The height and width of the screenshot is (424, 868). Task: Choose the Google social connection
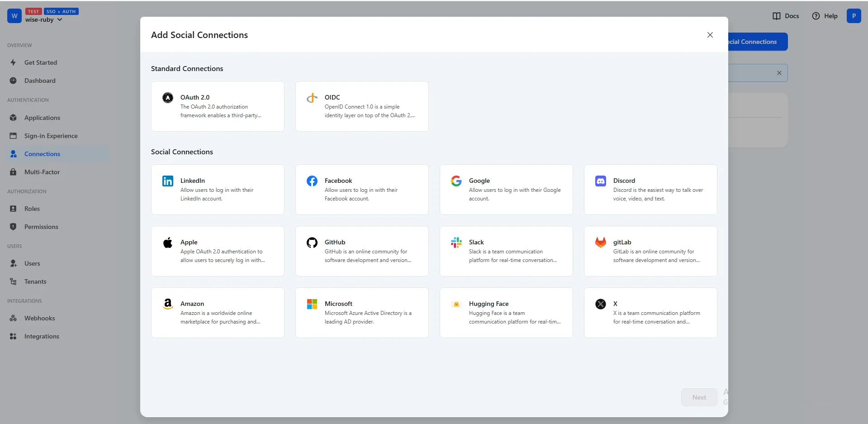(506, 189)
